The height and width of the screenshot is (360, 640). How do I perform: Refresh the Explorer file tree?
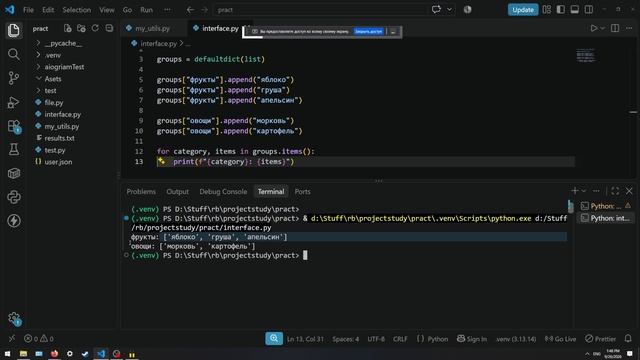pos(95,28)
